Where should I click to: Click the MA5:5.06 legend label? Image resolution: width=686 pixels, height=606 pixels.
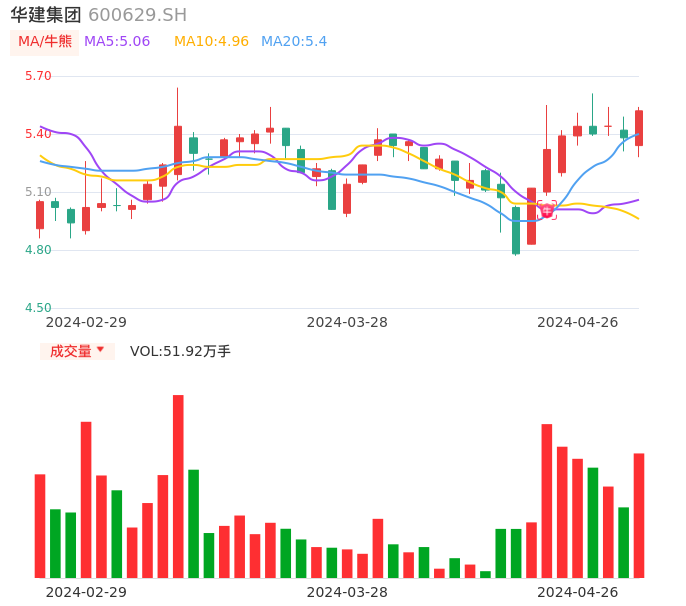117,41
